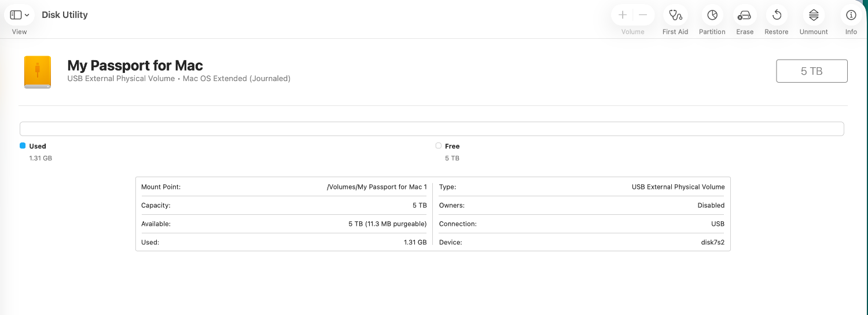Image resolution: width=868 pixels, height=315 pixels.
Task: Click the disk7s2 device identifier
Action: click(712, 242)
